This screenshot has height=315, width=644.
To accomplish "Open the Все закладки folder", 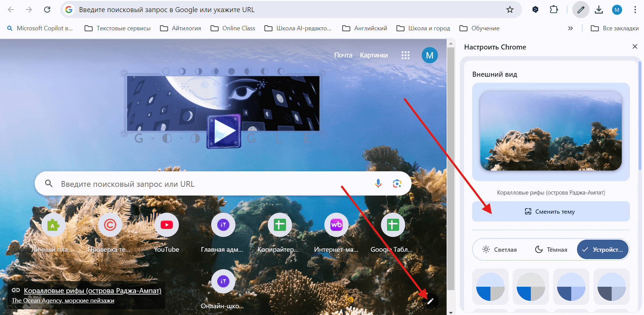I will pyautogui.click(x=615, y=28).
